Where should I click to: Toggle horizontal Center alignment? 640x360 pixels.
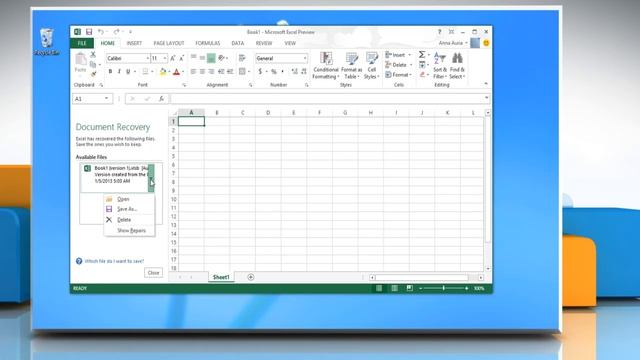point(202,72)
